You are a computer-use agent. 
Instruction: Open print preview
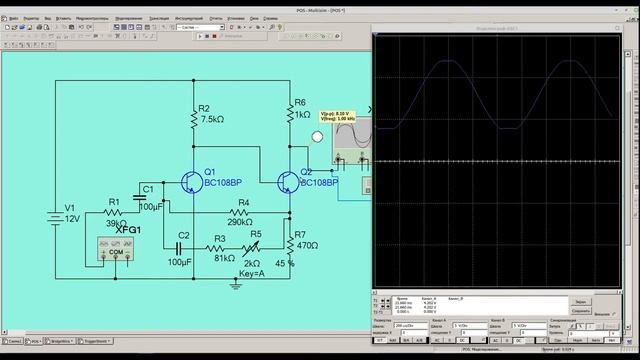pyautogui.click(x=47, y=27)
